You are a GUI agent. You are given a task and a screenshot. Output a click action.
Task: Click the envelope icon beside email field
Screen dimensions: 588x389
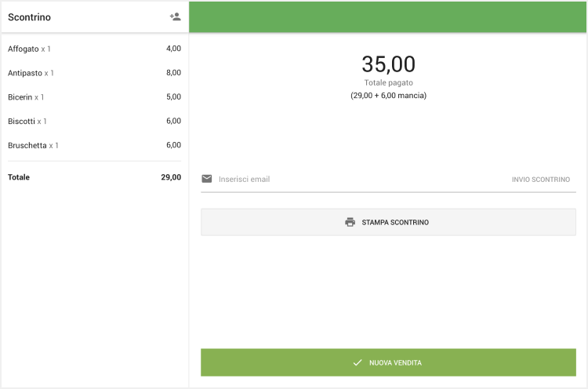click(207, 179)
